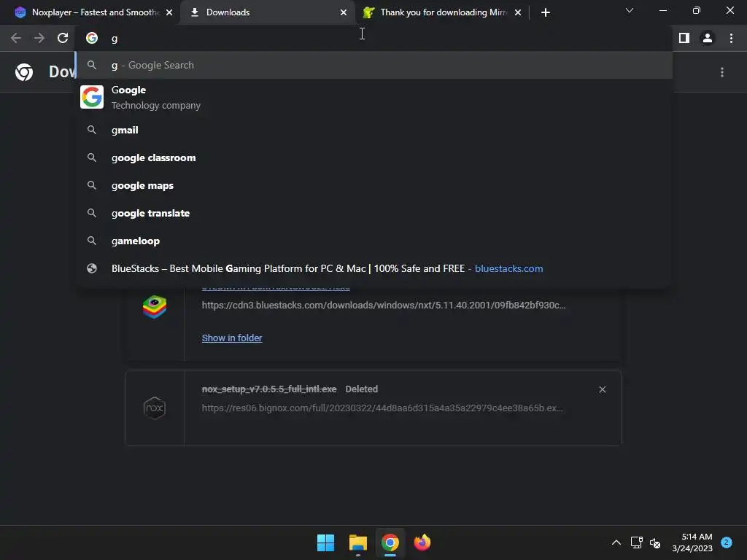This screenshot has width=747, height=560.
Task: Open File Explorer from taskbar
Action: tap(357, 542)
